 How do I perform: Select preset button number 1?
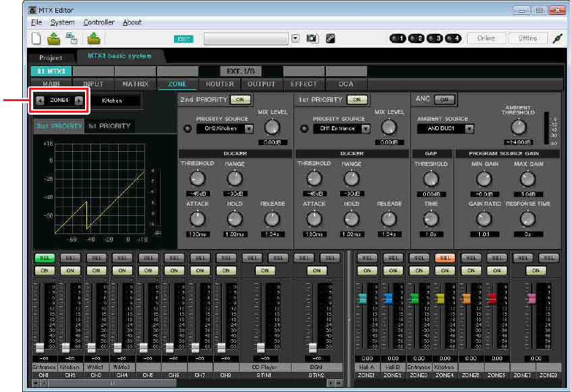[398, 38]
